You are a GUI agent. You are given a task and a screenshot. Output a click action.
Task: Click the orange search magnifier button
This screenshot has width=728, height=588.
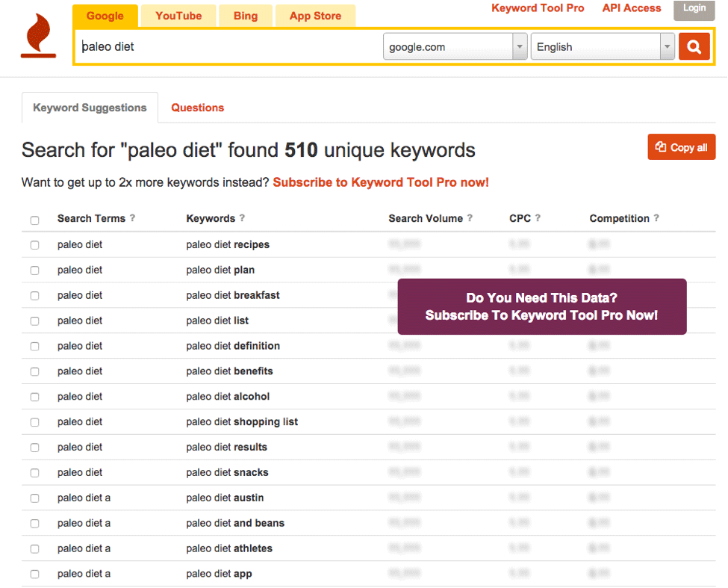(x=694, y=46)
